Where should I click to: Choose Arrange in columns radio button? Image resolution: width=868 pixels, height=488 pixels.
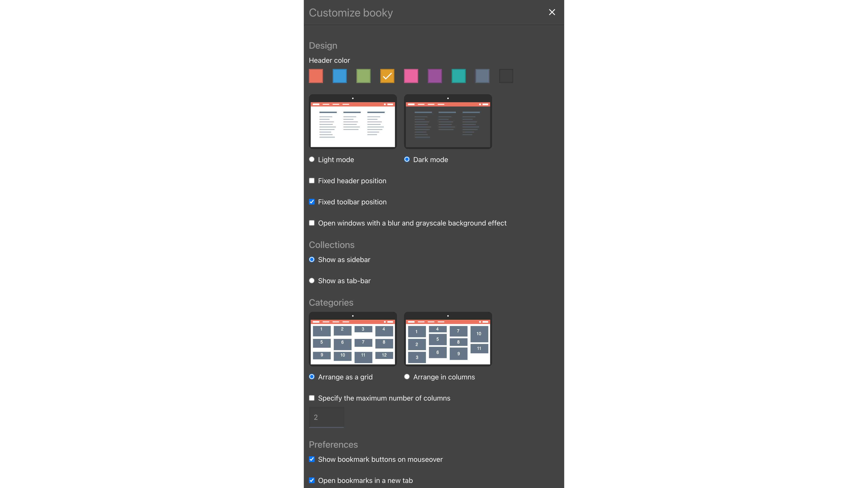click(407, 377)
